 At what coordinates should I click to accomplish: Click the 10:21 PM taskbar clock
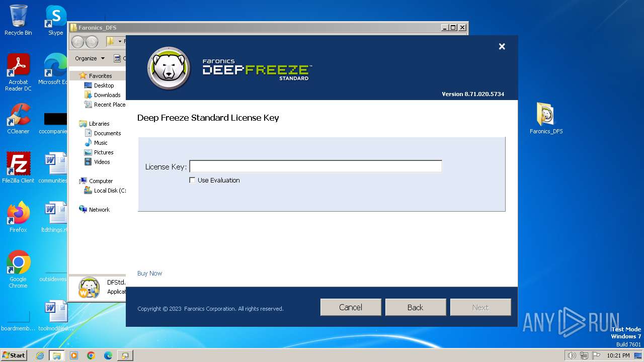[x=618, y=355]
